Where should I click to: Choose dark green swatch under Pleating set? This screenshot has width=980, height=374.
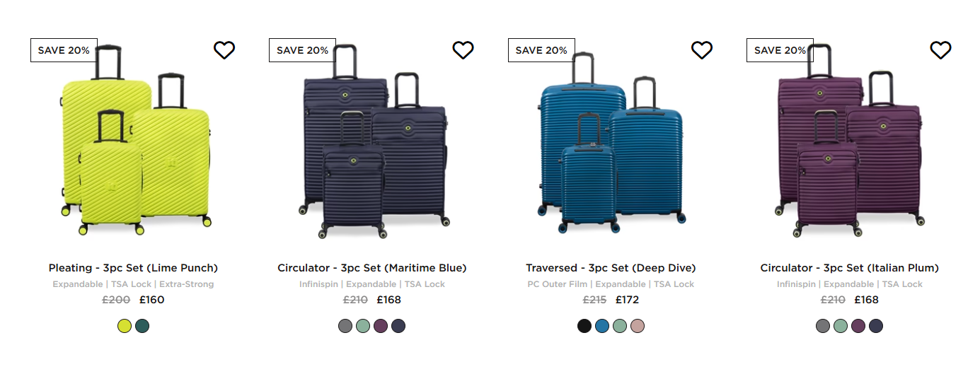142,326
